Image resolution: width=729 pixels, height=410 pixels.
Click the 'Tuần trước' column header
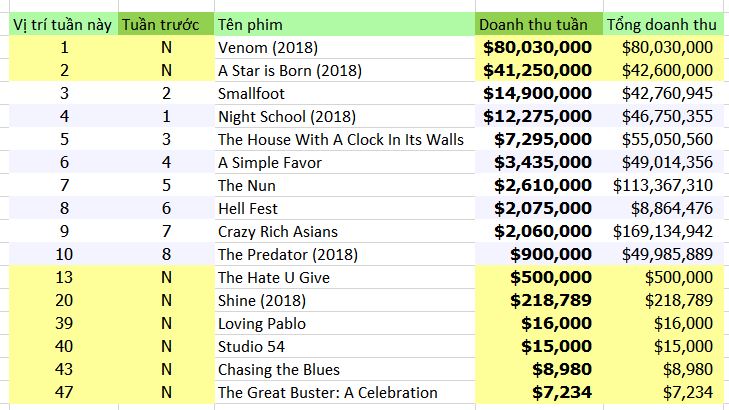[x=166, y=24]
